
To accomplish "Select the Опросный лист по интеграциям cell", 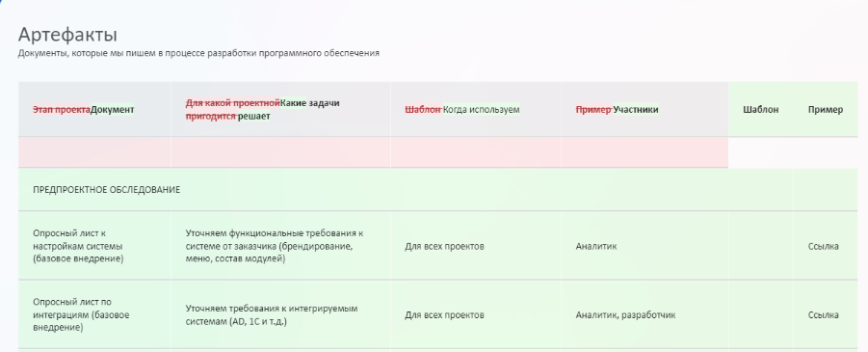I will [x=94, y=314].
